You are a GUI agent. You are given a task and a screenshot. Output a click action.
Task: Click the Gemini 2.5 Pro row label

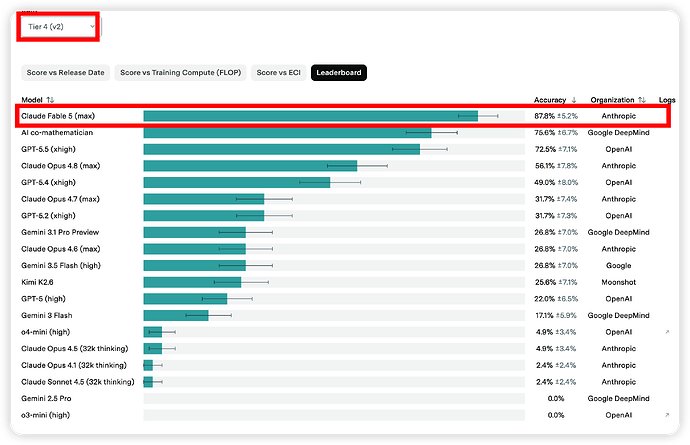pyautogui.click(x=46, y=398)
